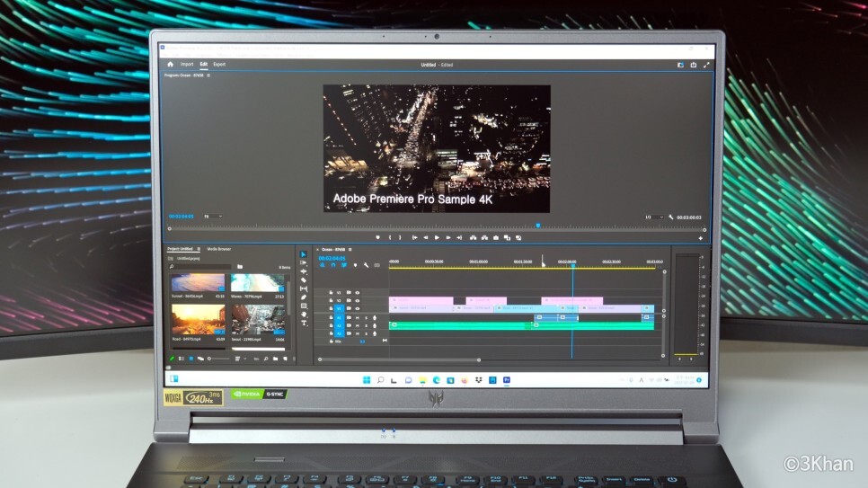
Task: Toggle project writable green pencil icon
Action: pyautogui.click(x=172, y=359)
